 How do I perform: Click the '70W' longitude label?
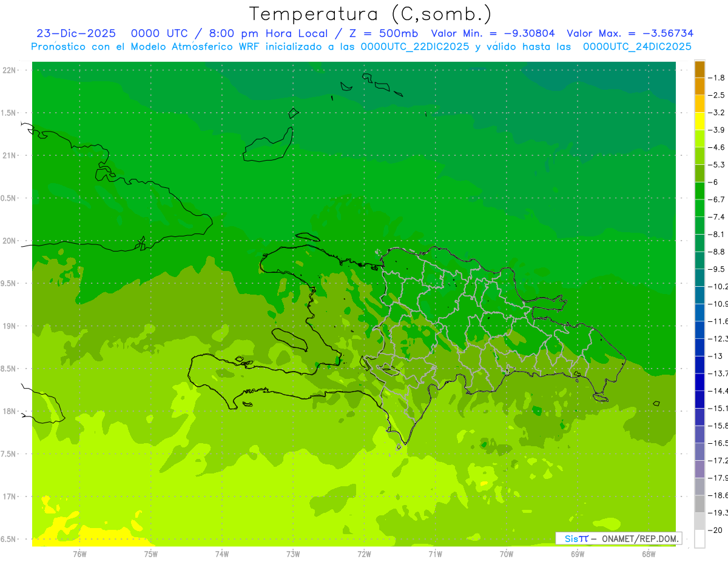pos(507,554)
